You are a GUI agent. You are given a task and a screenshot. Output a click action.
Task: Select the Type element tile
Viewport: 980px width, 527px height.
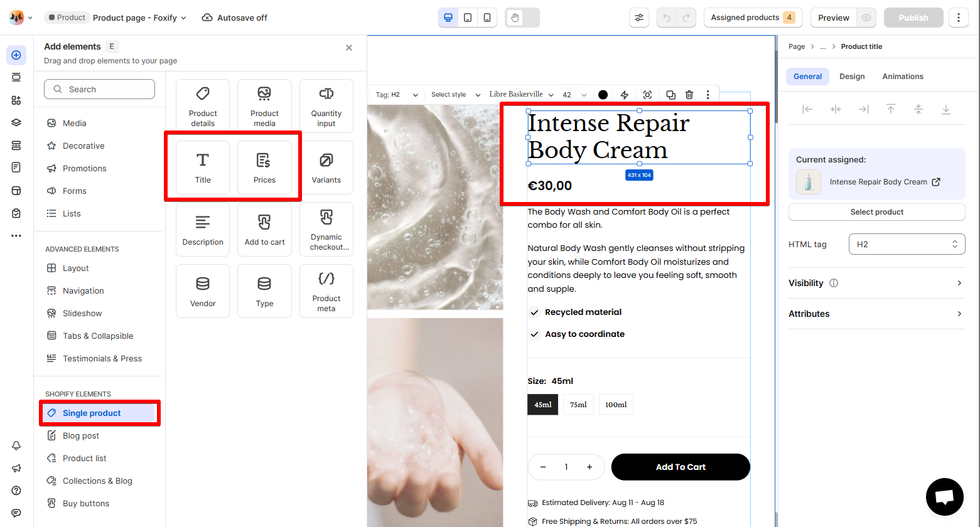264,290
